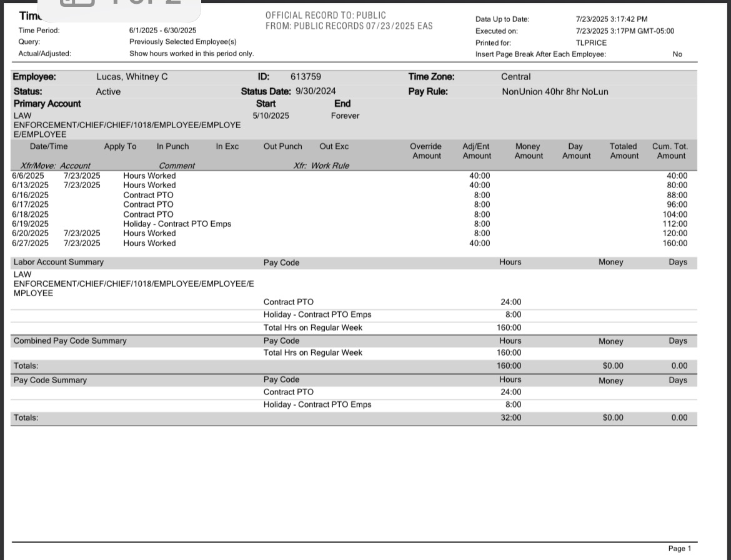Click the Pay Rule NonUnion 40hr 8hr NoLun
731x560 pixels.
555,91
